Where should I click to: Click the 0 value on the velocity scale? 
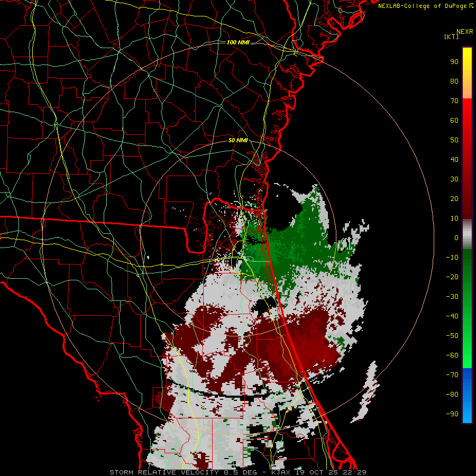[456, 238]
